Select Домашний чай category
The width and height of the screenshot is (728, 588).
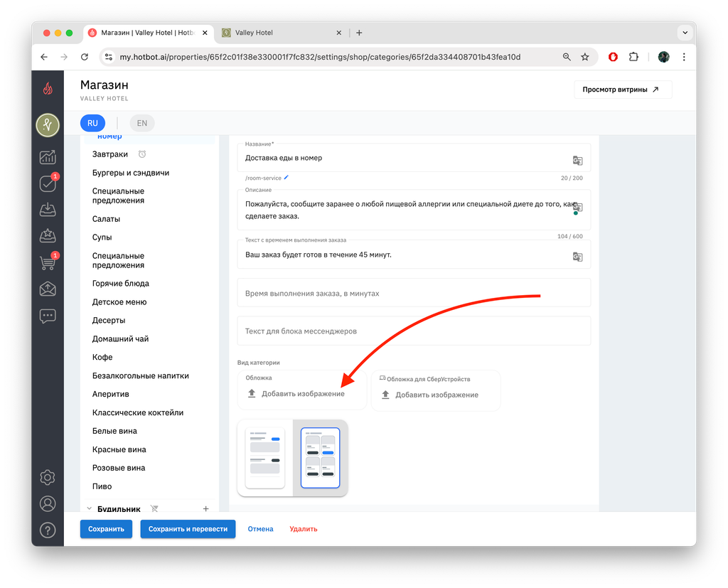pyautogui.click(x=121, y=339)
